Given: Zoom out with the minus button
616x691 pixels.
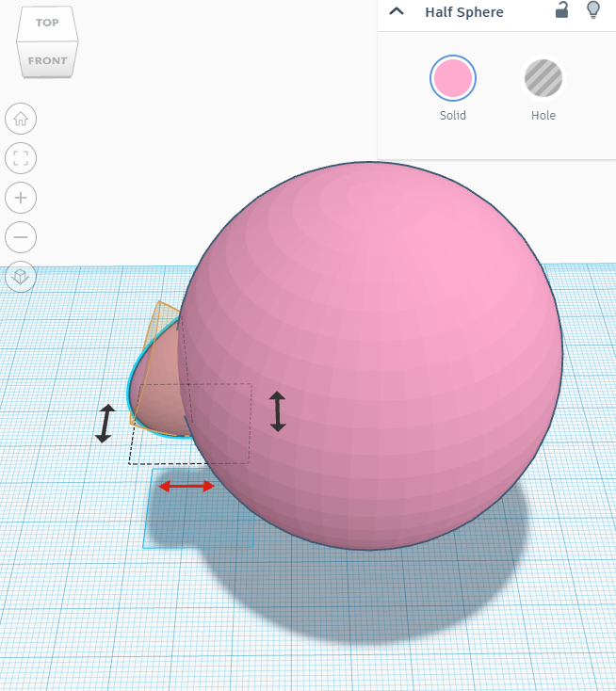Looking at the screenshot, I should [21, 237].
